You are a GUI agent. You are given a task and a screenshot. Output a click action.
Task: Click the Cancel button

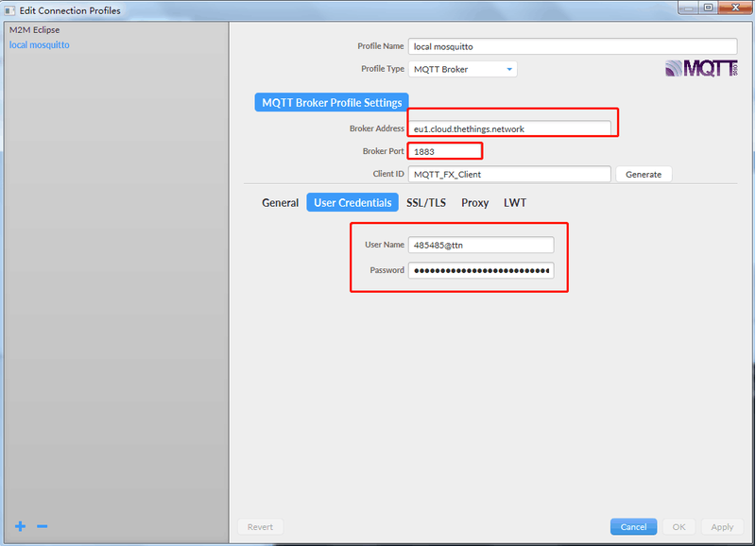633,527
